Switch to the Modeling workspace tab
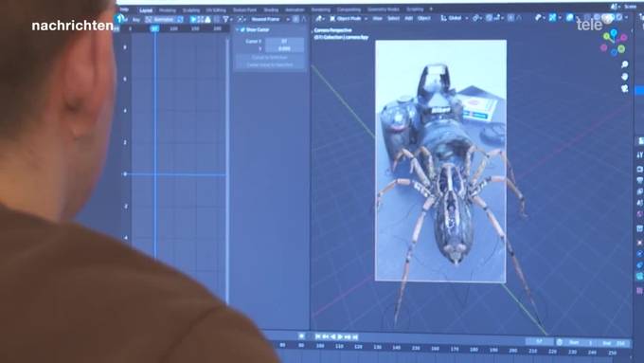Viewport: 644px width, 363px height. pos(168,10)
